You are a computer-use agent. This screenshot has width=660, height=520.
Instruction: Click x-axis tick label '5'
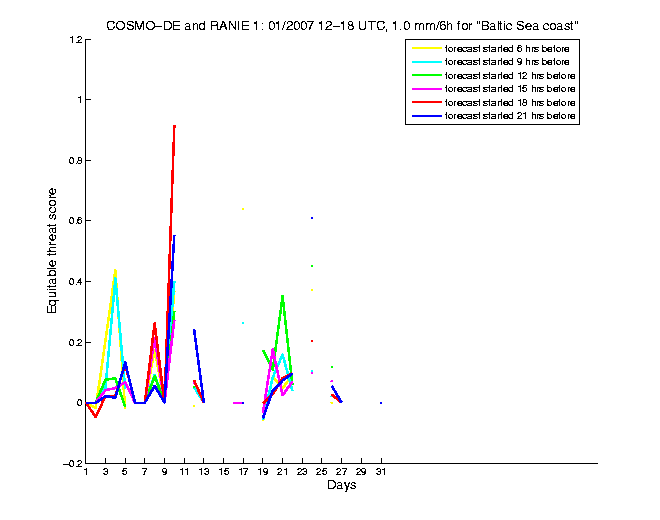coord(125,472)
